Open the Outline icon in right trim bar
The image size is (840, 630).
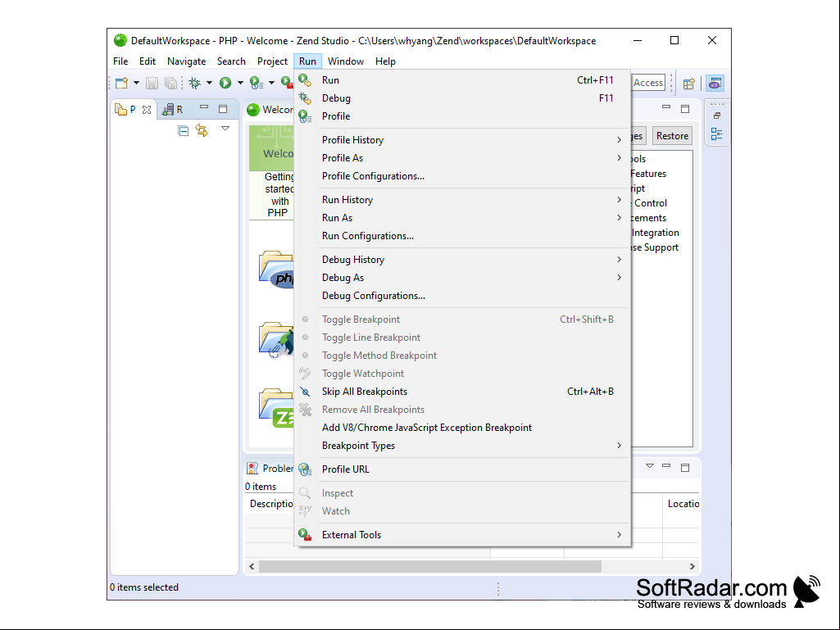click(x=717, y=134)
